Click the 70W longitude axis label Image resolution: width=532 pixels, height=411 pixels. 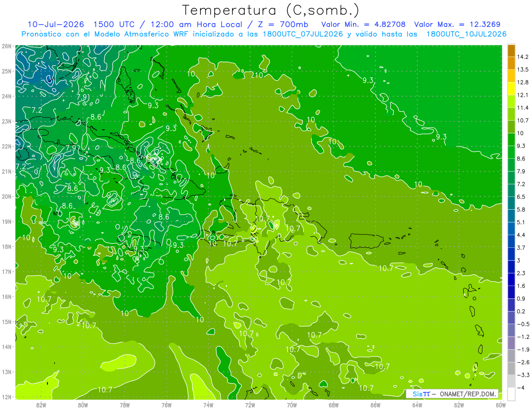click(x=292, y=405)
